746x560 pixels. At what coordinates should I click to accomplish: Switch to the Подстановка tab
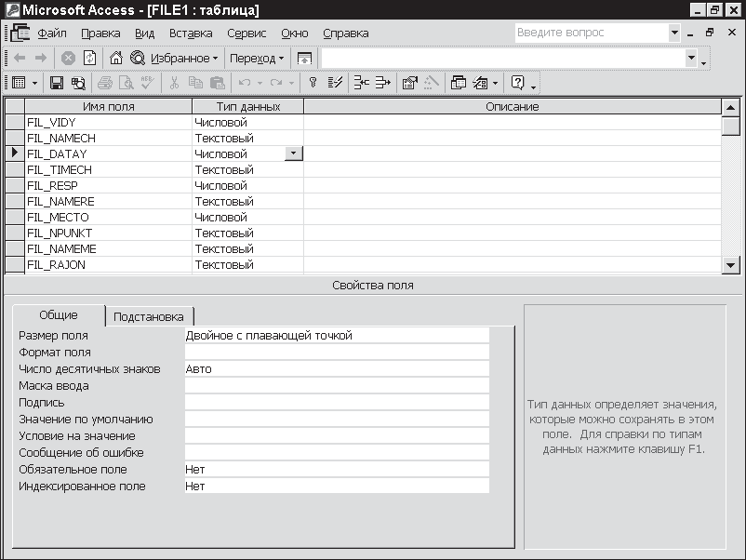pos(149,316)
